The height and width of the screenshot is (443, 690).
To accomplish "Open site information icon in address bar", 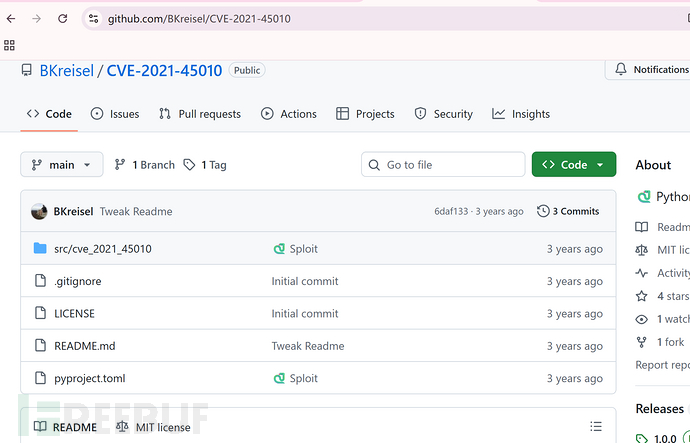I will (x=93, y=18).
